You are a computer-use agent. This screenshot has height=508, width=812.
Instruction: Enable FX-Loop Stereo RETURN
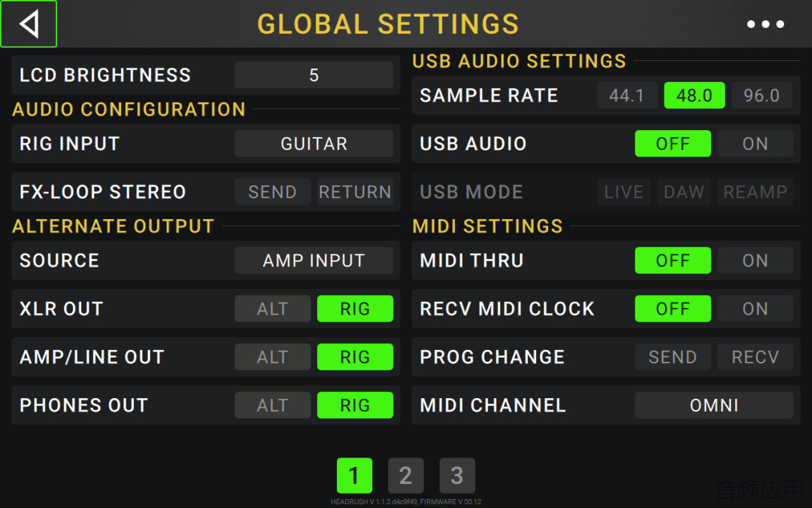355,192
